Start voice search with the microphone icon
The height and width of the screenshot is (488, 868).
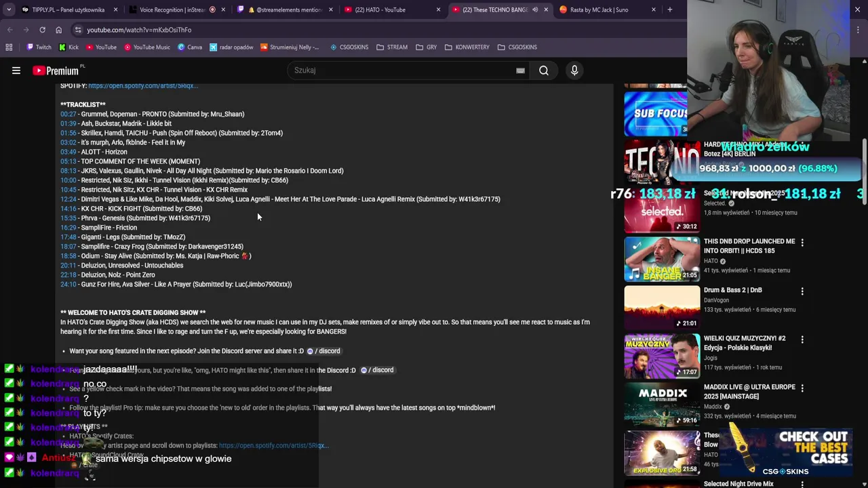[x=574, y=70]
